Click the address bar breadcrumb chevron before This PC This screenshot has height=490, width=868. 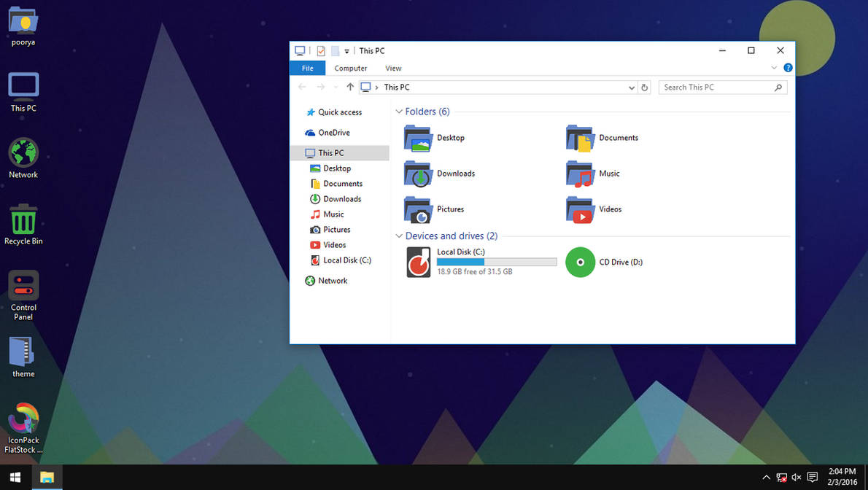tap(376, 87)
